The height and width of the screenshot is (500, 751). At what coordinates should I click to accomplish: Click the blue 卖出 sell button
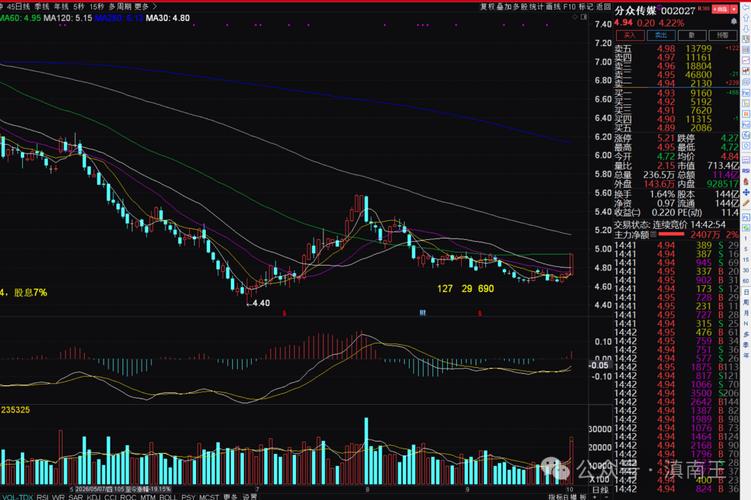coord(661,35)
